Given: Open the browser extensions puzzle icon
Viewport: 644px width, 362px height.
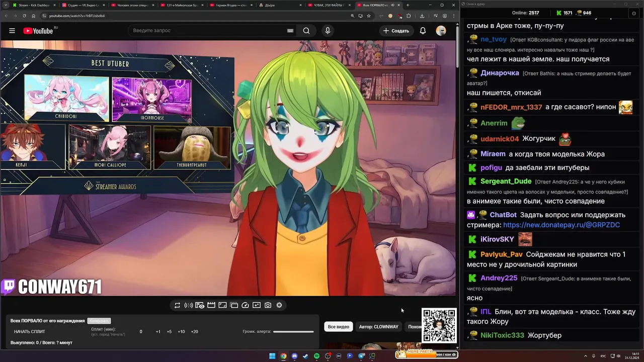Looking at the screenshot, I should (x=409, y=16).
